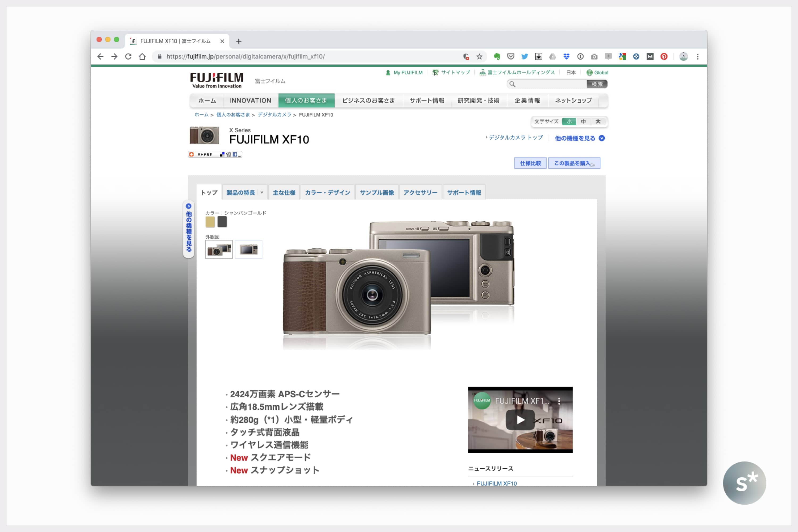This screenshot has height=532, width=798.
Task: Select the champagne gold color swatch
Action: coord(210,222)
